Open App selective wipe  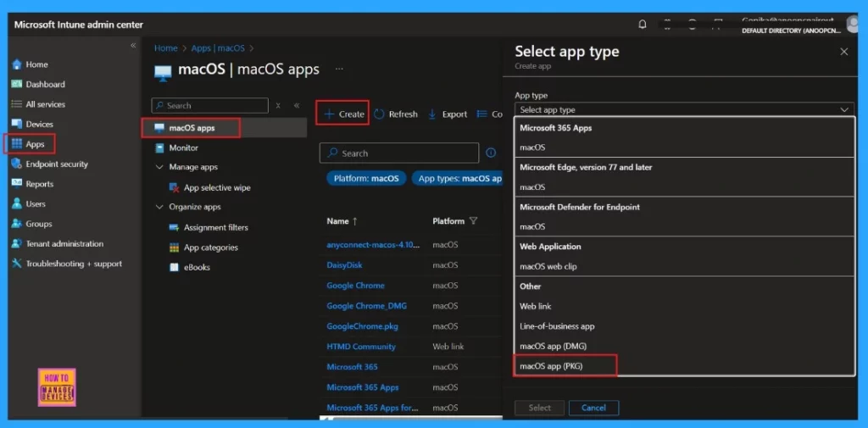[x=210, y=187]
